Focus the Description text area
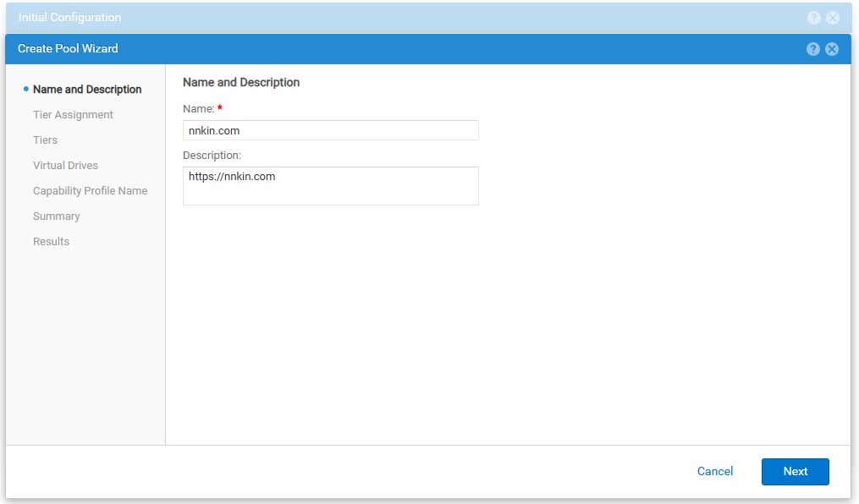Screen dimensions: 859x504 click(x=330, y=186)
